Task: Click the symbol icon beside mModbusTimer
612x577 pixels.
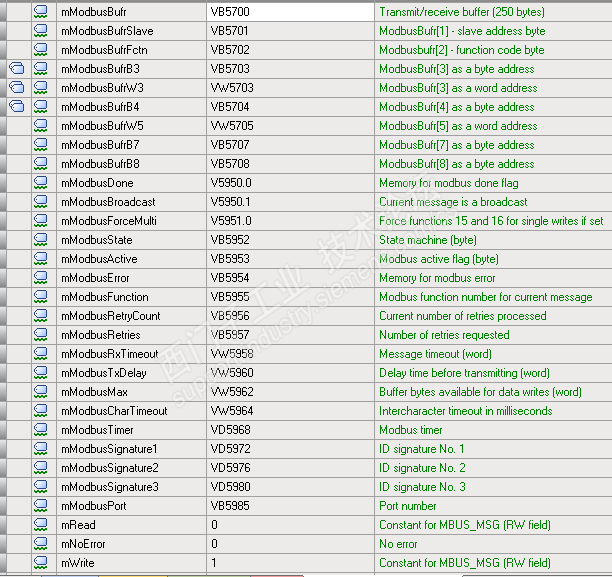Action: [41, 430]
